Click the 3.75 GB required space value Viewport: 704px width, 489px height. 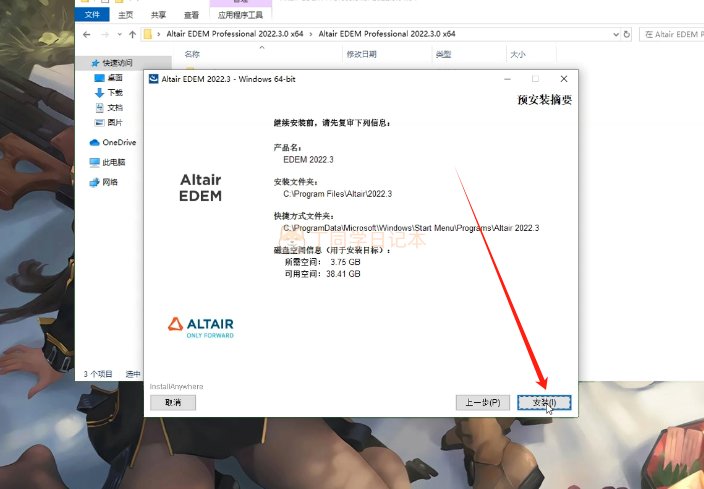[345, 262]
